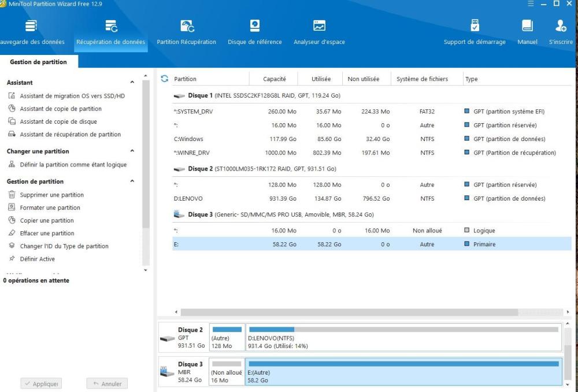Image resolution: width=578 pixels, height=392 pixels.
Task: Open Disque de référence benchmark
Action: point(255,31)
